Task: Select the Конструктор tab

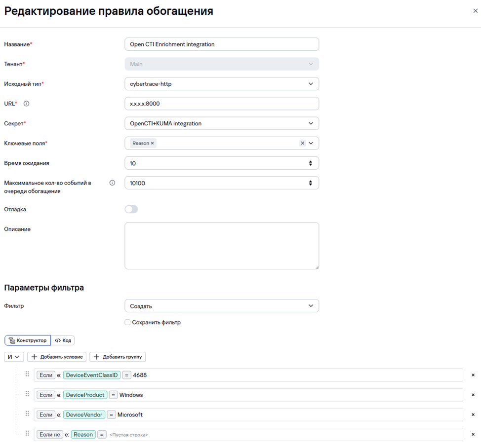Action: [28, 340]
